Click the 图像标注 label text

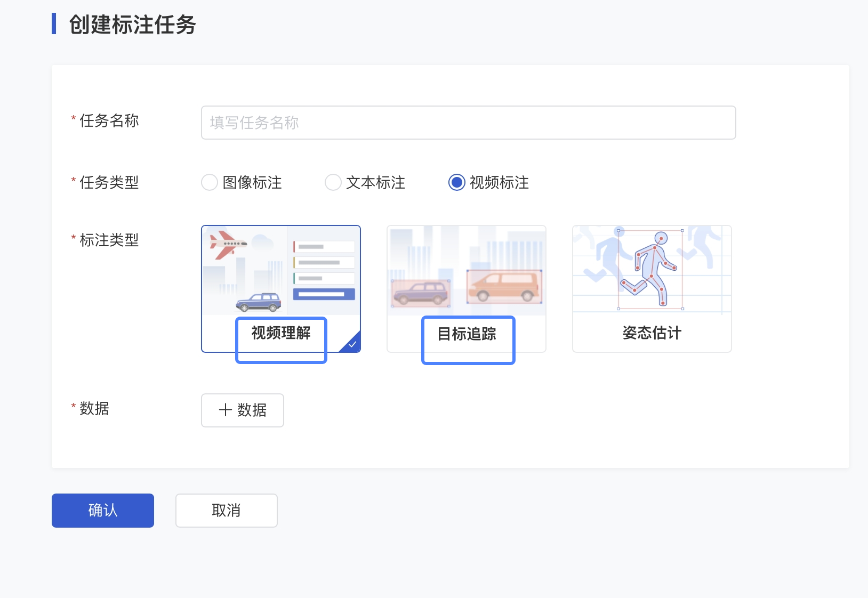[252, 183]
